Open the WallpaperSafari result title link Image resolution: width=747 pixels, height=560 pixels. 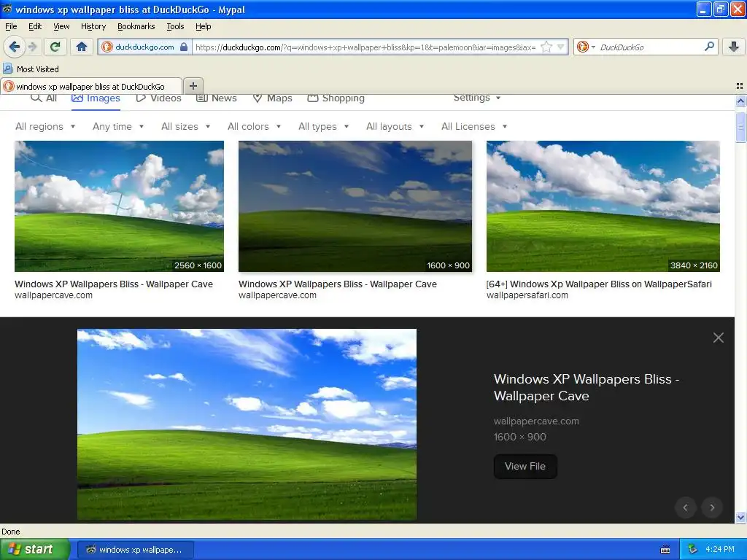click(x=599, y=284)
